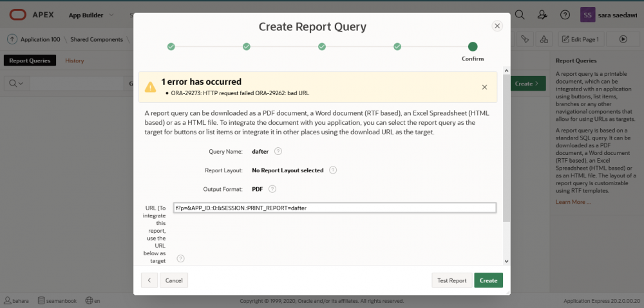
Task: Open the utilities wrench icon
Action: pos(524,39)
